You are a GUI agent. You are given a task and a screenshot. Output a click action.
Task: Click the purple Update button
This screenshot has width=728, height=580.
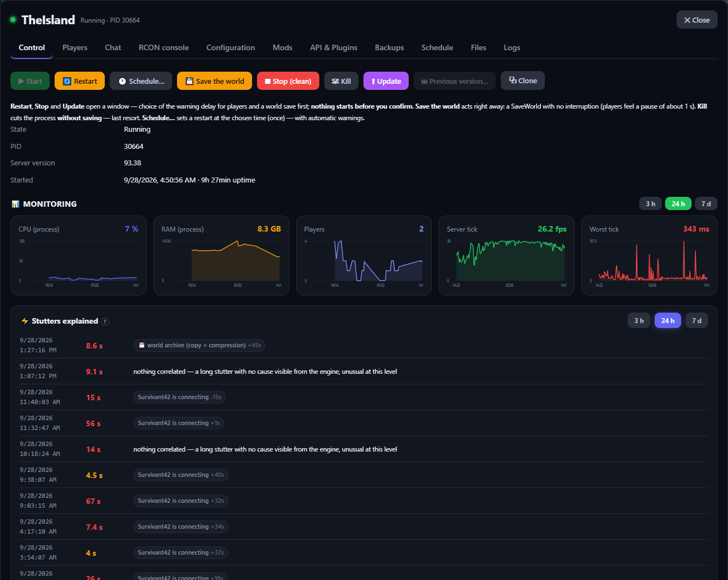[x=386, y=81]
